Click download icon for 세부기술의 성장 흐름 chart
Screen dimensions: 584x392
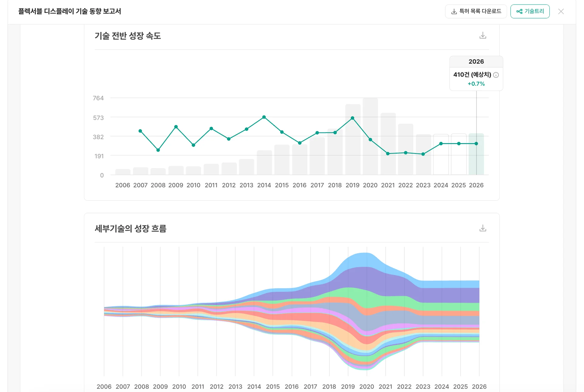[x=483, y=228]
